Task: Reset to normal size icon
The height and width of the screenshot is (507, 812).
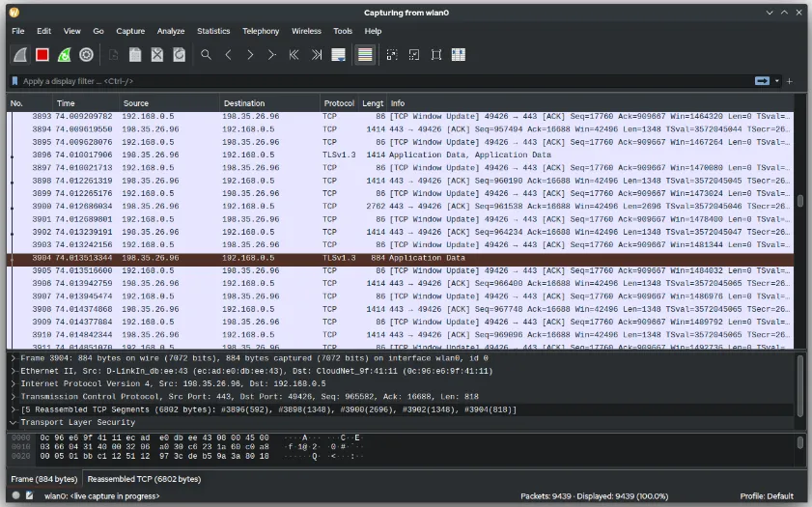Action: click(436, 55)
